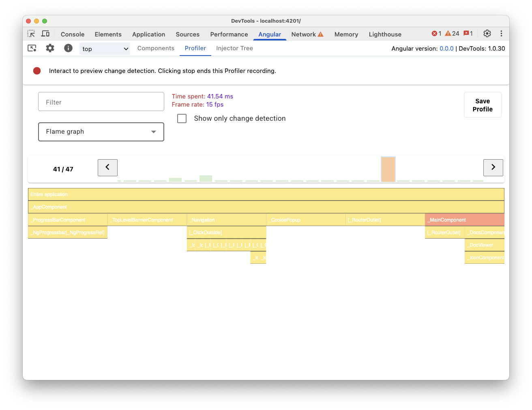Click the Filter input field
The width and height of the screenshot is (532, 410).
tap(101, 101)
